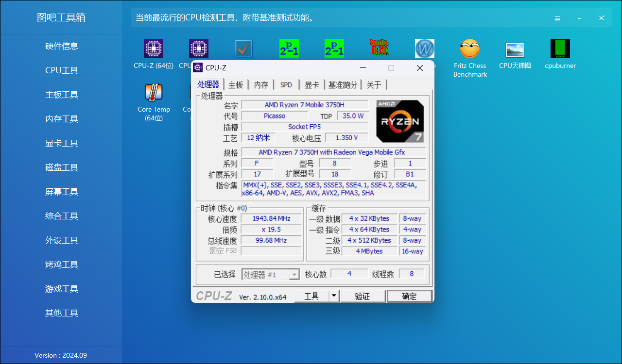Click the orange checkmark tool icon
The height and width of the screenshot is (364, 622).
click(x=243, y=49)
